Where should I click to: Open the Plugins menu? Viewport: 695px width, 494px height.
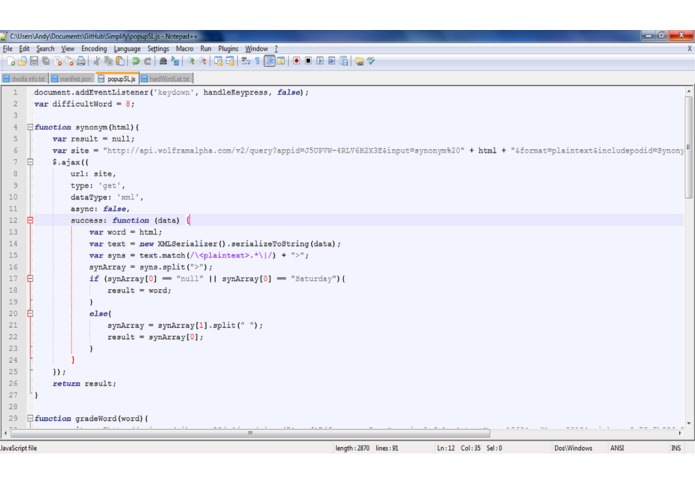[228, 49]
